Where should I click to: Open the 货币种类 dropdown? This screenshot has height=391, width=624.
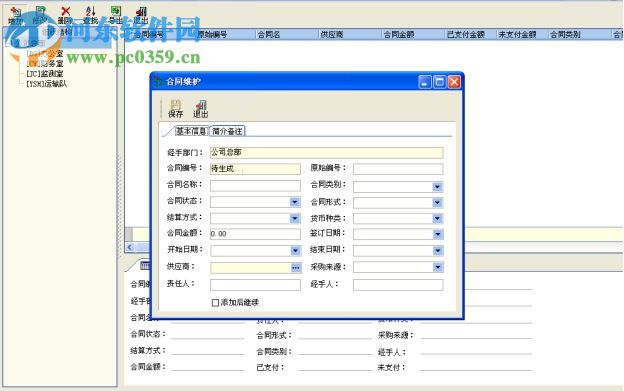(437, 218)
